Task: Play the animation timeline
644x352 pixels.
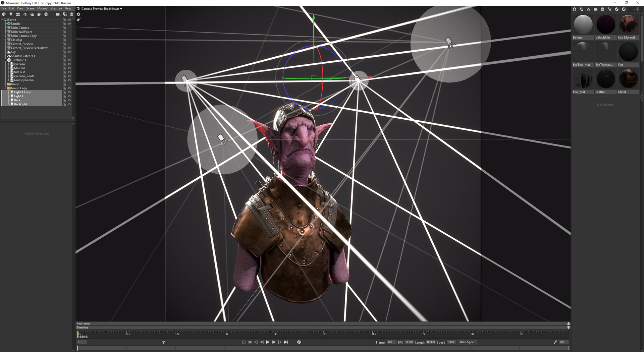Action: click(268, 342)
